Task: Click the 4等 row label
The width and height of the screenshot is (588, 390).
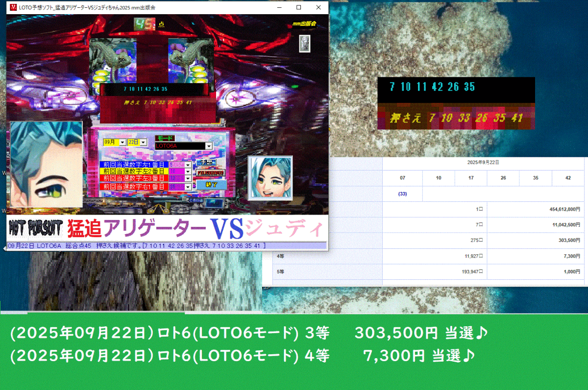Action: (281, 256)
